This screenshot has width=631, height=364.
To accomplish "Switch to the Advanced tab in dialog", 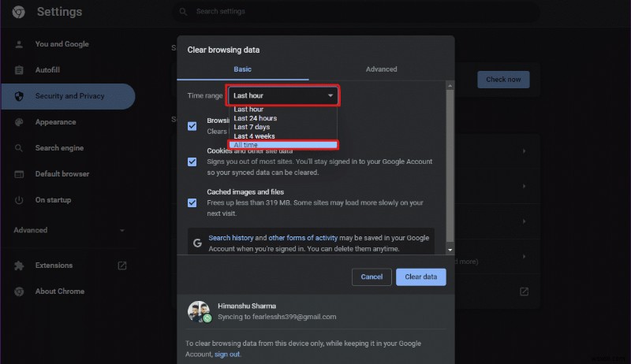I will click(381, 69).
